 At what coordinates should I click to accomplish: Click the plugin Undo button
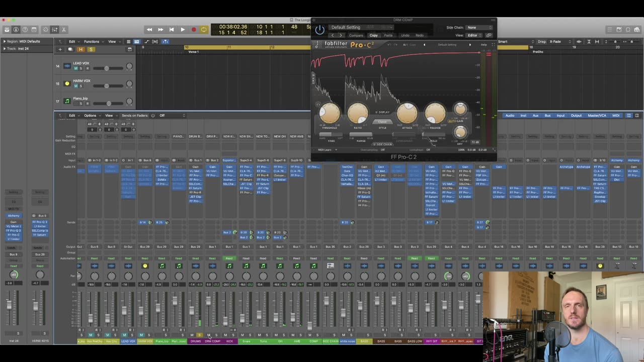pos(405,35)
